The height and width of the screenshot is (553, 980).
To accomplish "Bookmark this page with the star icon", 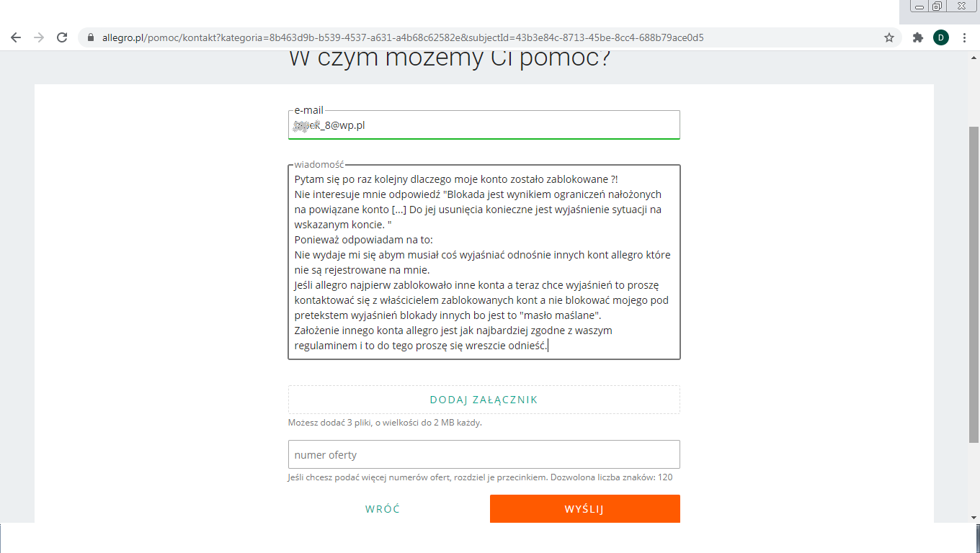I will point(889,37).
